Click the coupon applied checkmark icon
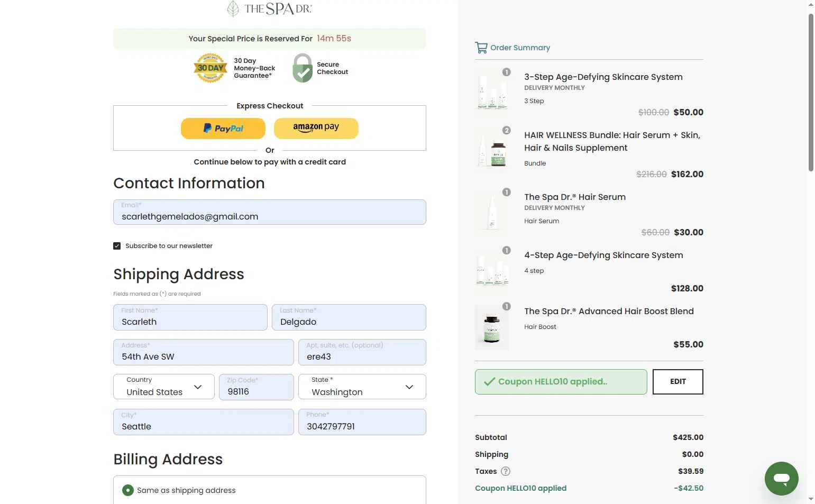This screenshot has height=504, width=815. pos(490,381)
